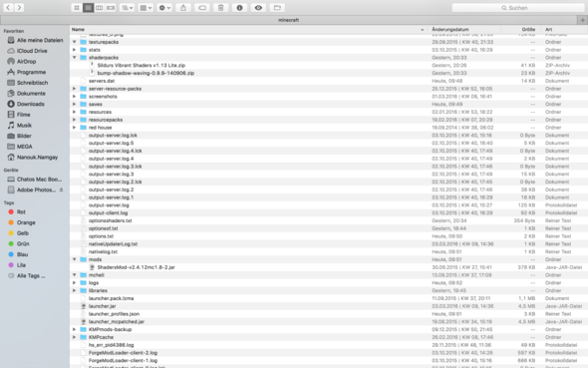Click the Edit Tags toolbar button

click(202, 8)
